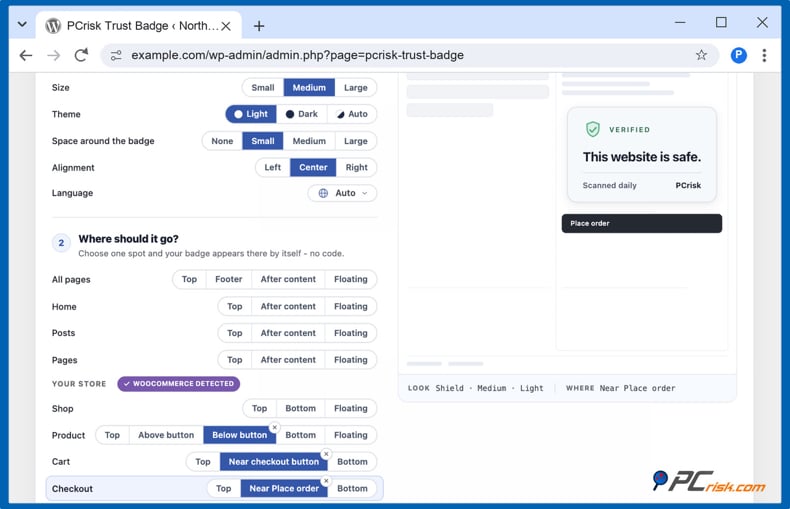Select Top for Checkout
790x509 pixels.
pos(224,488)
